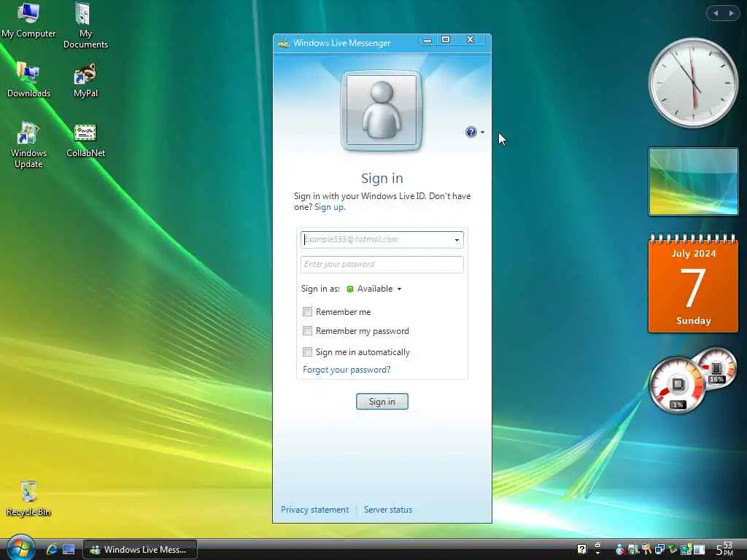747x560 pixels.
Task: Close the Windows Live Messenger window
Action: point(471,40)
